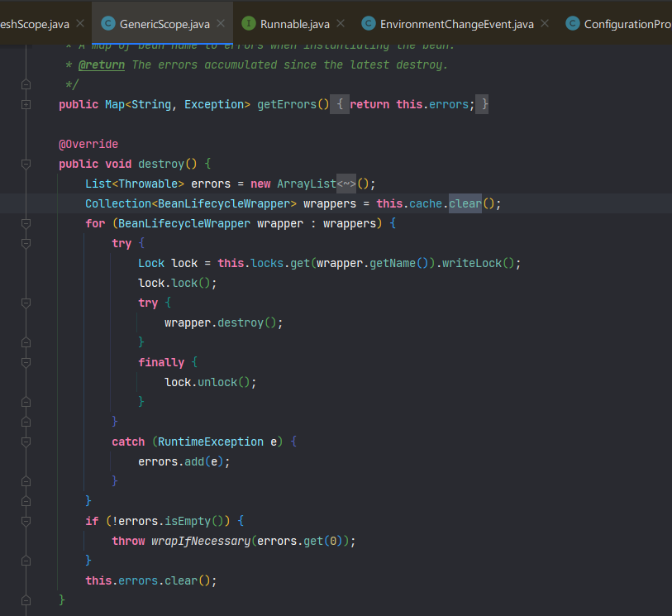Collapse the finally block in gutter
This screenshot has width=672, height=616.
26,362
